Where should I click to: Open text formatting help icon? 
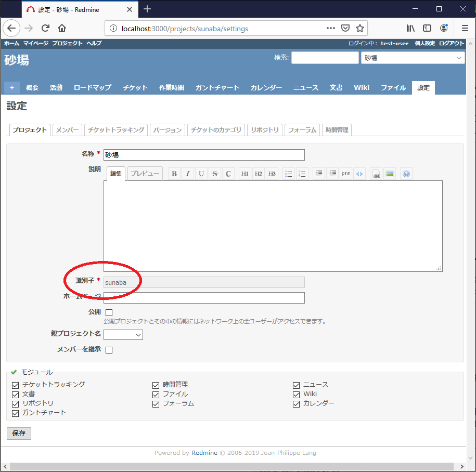pyautogui.click(x=406, y=174)
